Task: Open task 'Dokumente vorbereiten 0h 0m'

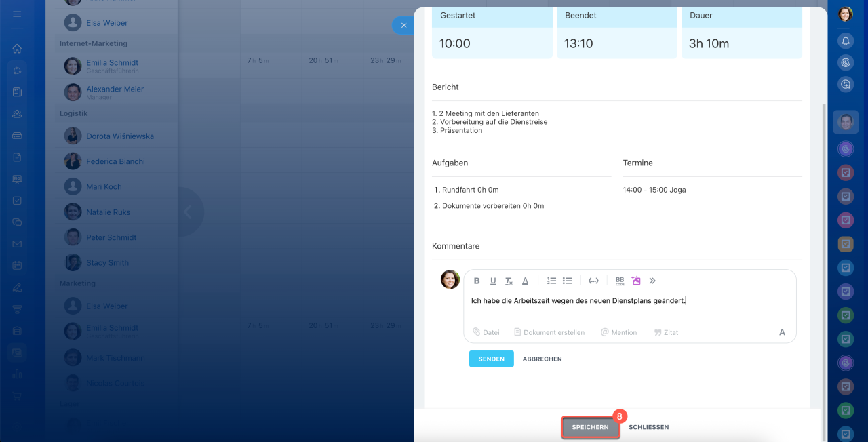Action: tap(493, 205)
